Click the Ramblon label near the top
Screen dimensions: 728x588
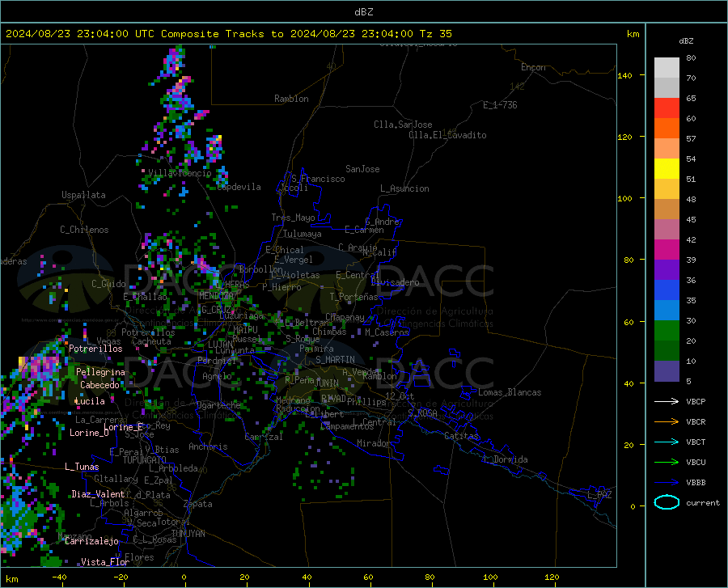point(291,99)
